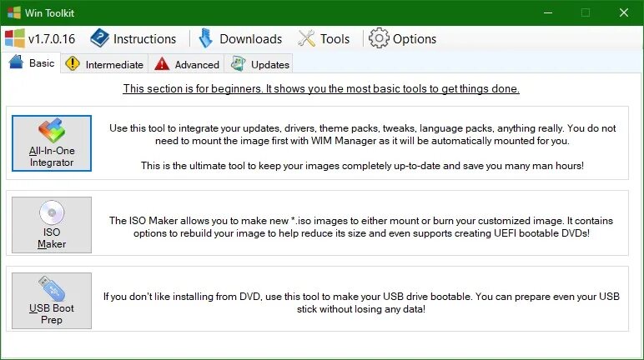Open the All-In-One Integrator tool
Screen dimensions: 644x360
click(52, 143)
